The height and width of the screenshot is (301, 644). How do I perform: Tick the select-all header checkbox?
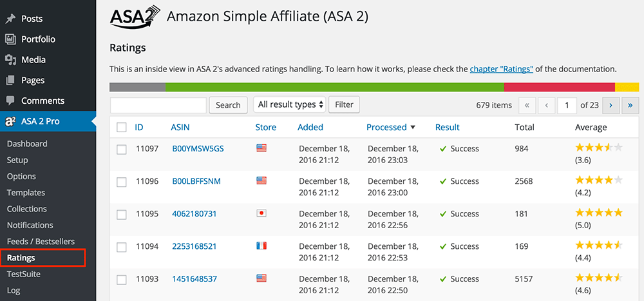point(122,128)
